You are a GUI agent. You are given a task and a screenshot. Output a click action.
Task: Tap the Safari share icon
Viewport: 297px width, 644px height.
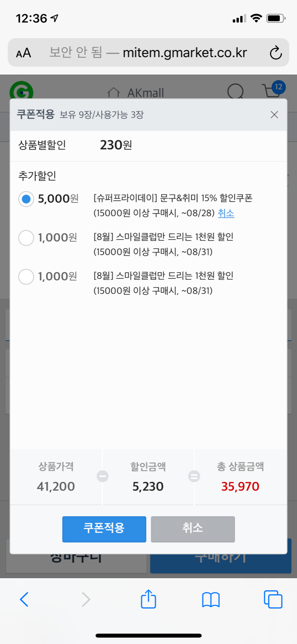(x=148, y=599)
